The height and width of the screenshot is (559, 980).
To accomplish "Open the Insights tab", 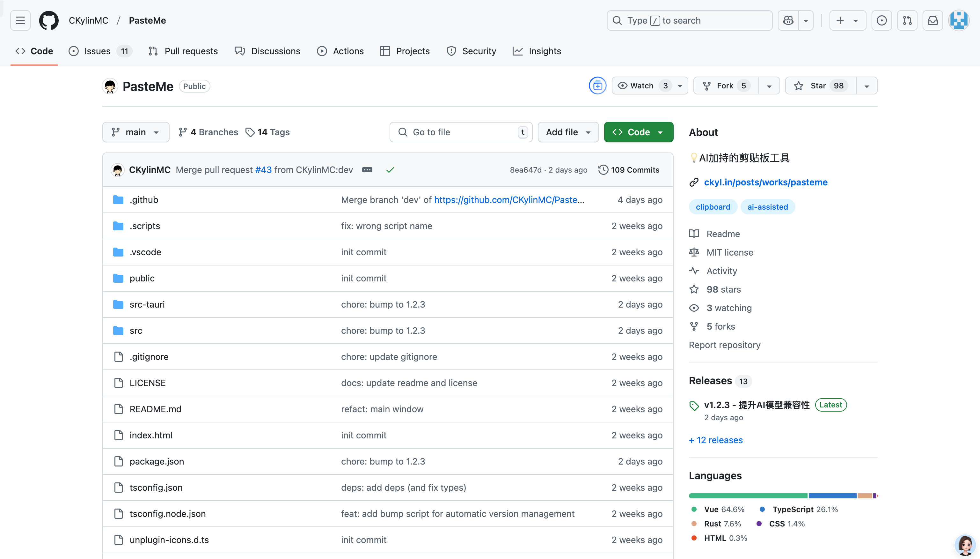I will [x=537, y=51].
